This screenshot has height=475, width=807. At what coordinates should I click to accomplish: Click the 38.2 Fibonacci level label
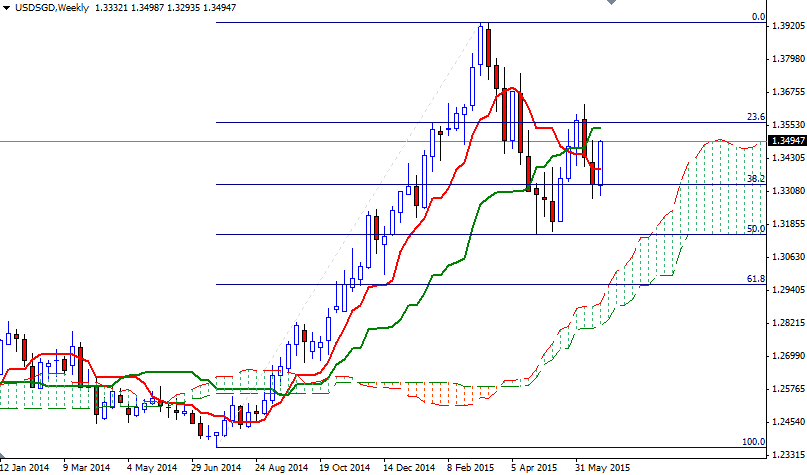(x=756, y=179)
